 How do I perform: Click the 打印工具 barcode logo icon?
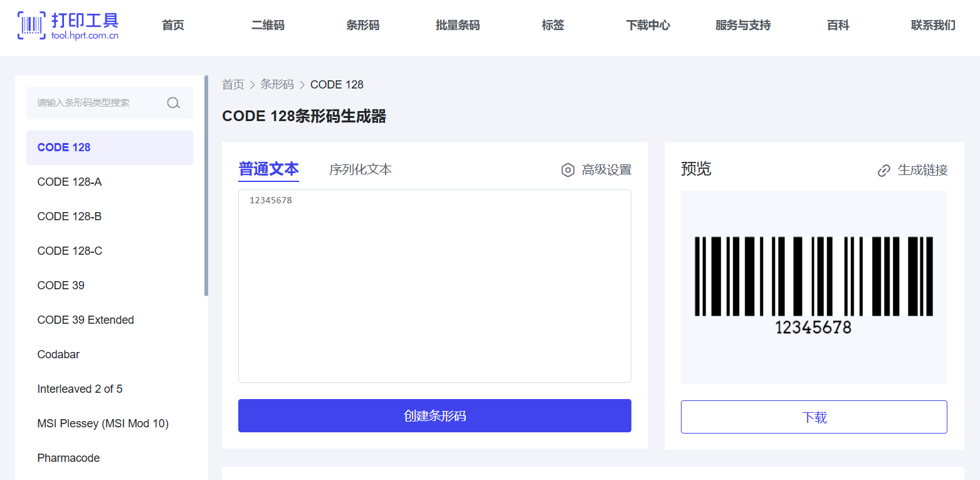click(x=31, y=25)
